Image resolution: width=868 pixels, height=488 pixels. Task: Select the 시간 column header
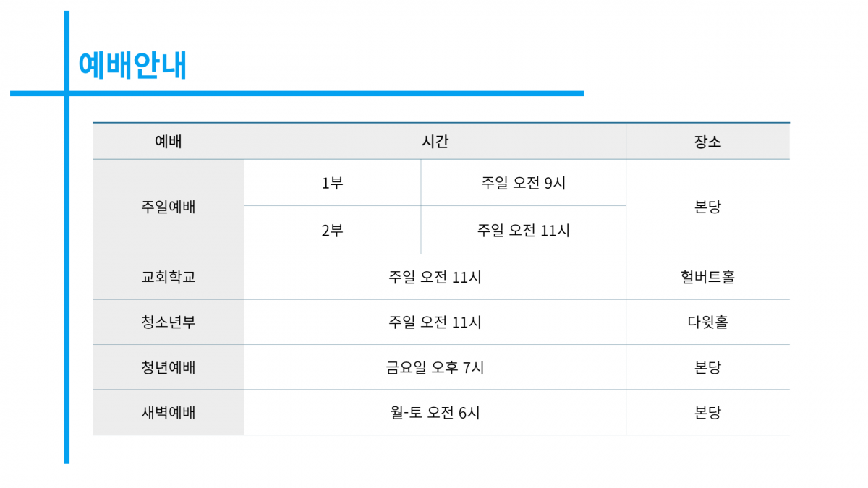coord(435,142)
